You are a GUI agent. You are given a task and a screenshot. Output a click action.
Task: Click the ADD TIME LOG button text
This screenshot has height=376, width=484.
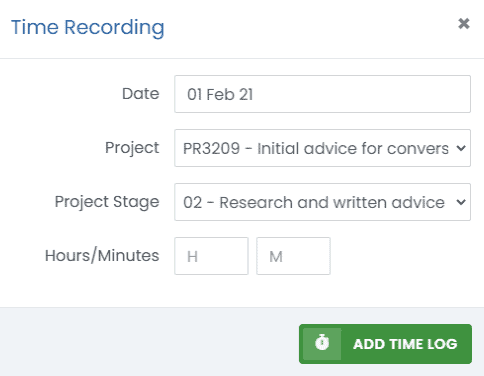pos(405,344)
